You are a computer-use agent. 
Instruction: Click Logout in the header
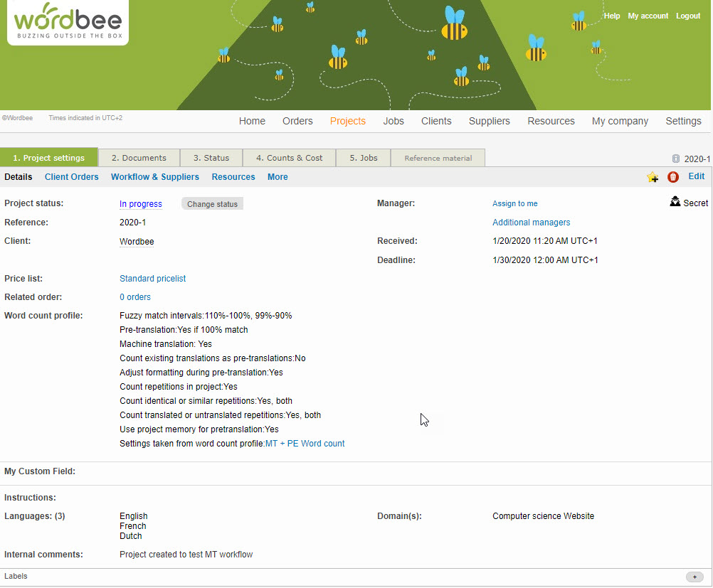pos(688,16)
